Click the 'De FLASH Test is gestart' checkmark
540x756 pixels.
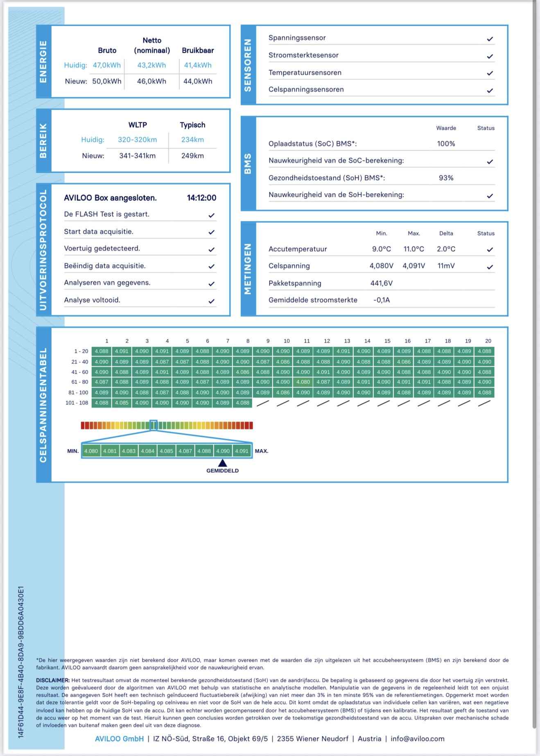211,215
